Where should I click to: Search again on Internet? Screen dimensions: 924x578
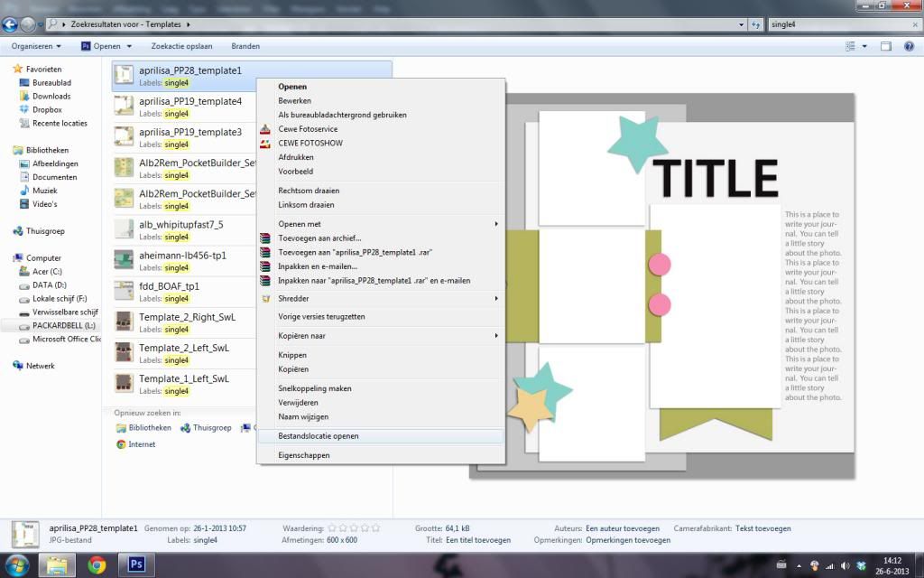click(136, 444)
